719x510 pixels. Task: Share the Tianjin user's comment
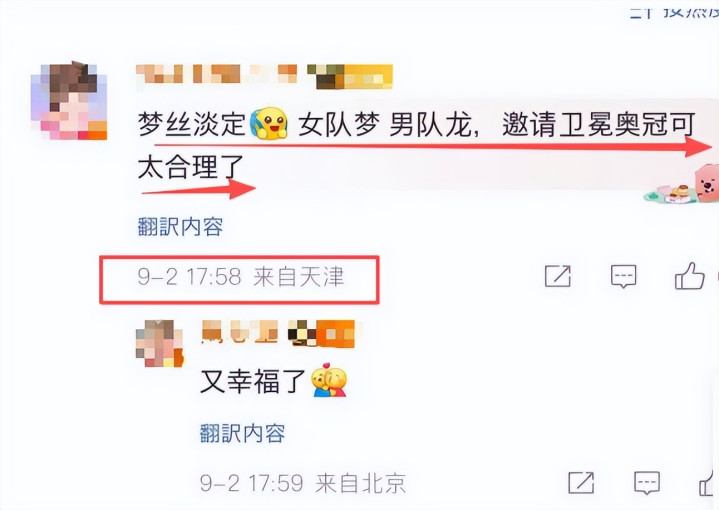[x=558, y=276]
